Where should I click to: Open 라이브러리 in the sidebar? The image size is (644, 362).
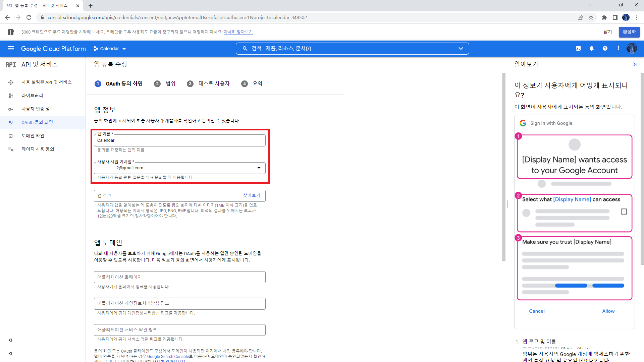32,96
